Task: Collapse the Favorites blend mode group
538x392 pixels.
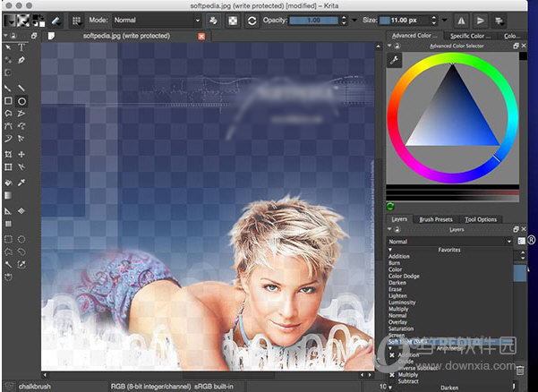Action: [390, 250]
